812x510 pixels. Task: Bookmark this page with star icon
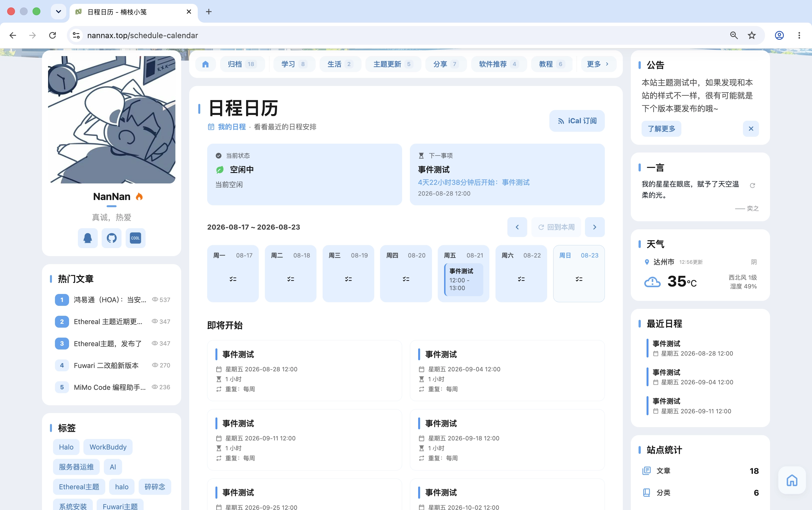click(x=752, y=35)
